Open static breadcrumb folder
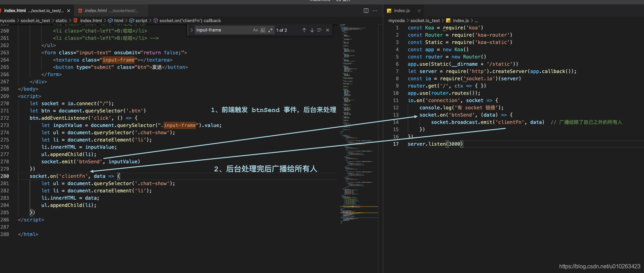This screenshot has width=644, height=273. tap(61, 20)
